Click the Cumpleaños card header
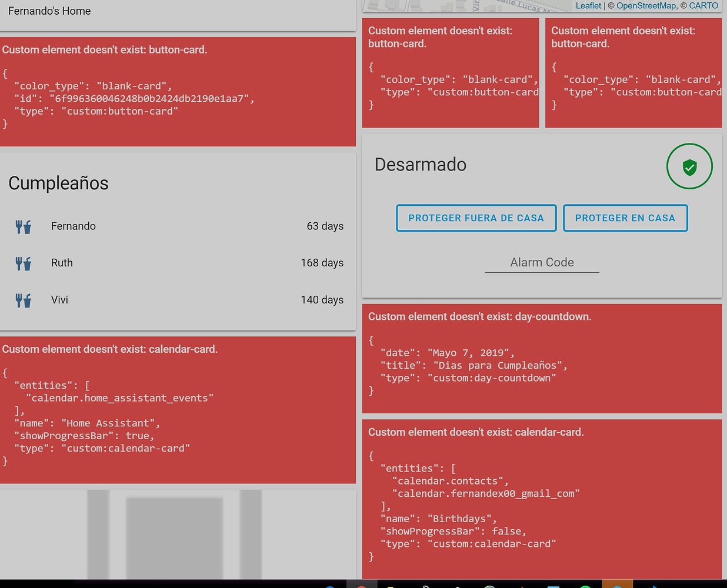This screenshot has width=727, height=588. point(58,183)
